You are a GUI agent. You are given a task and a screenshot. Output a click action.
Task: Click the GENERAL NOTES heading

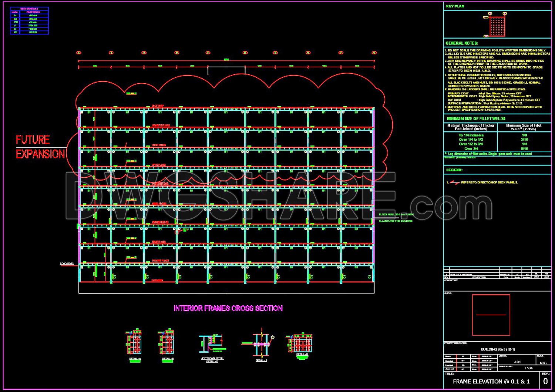click(461, 43)
